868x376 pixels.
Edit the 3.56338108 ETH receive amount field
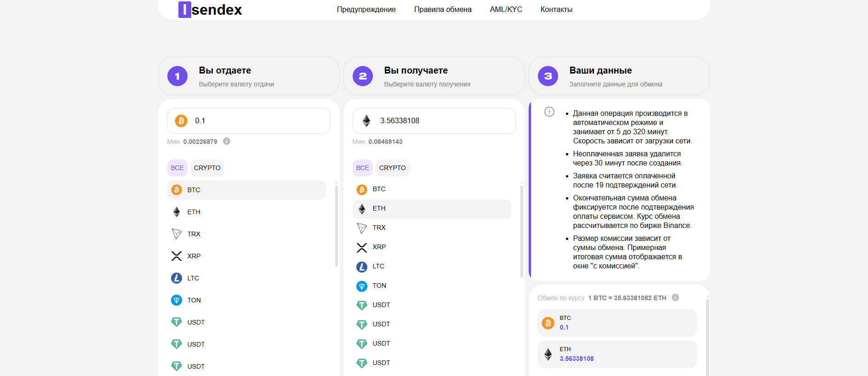[434, 121]
